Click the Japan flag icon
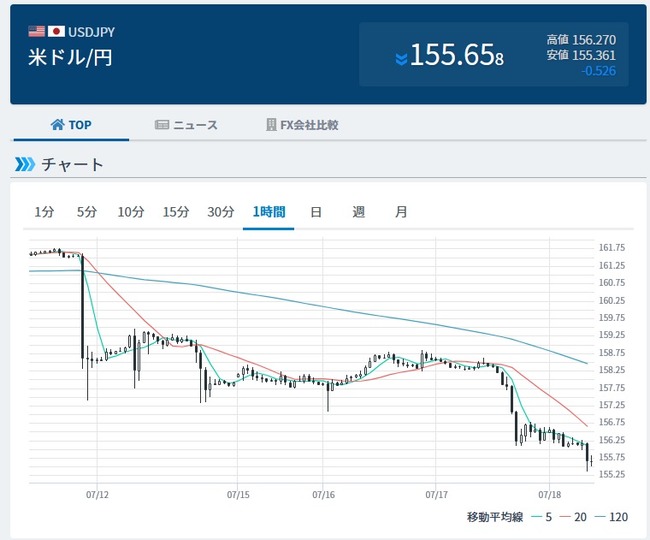This screenshot has height=540, width=650. tap(56, 32)
